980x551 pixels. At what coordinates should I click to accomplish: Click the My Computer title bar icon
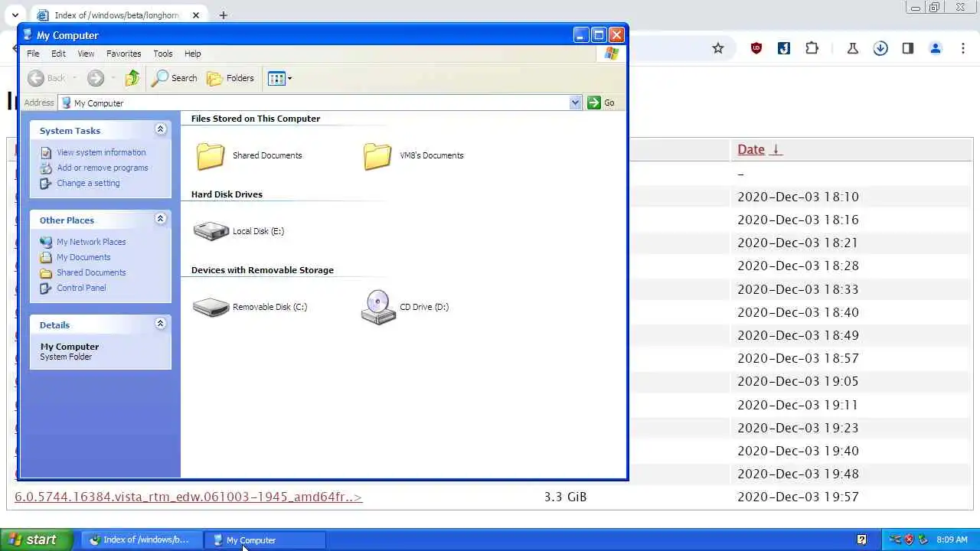point(28,35)
